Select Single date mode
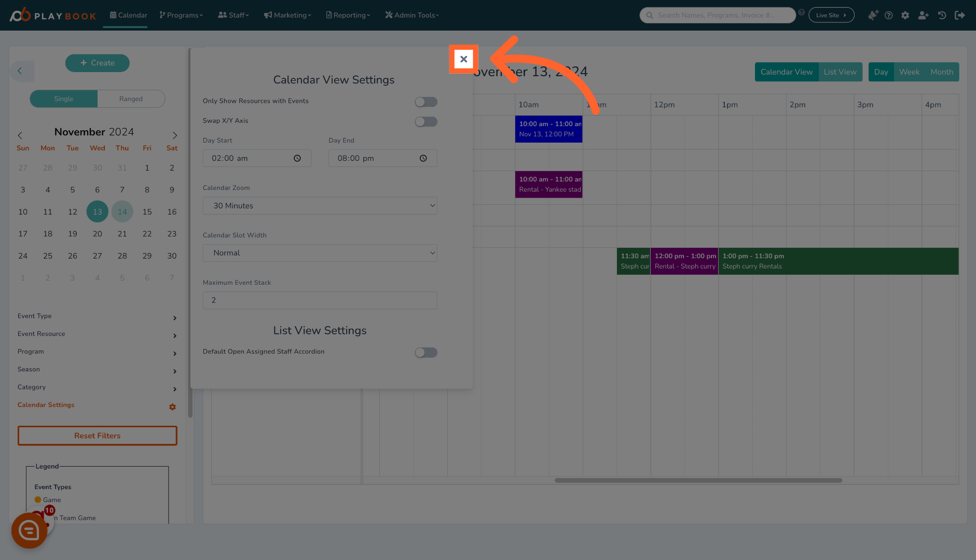The image size is (976, 560). pos(64,99)
